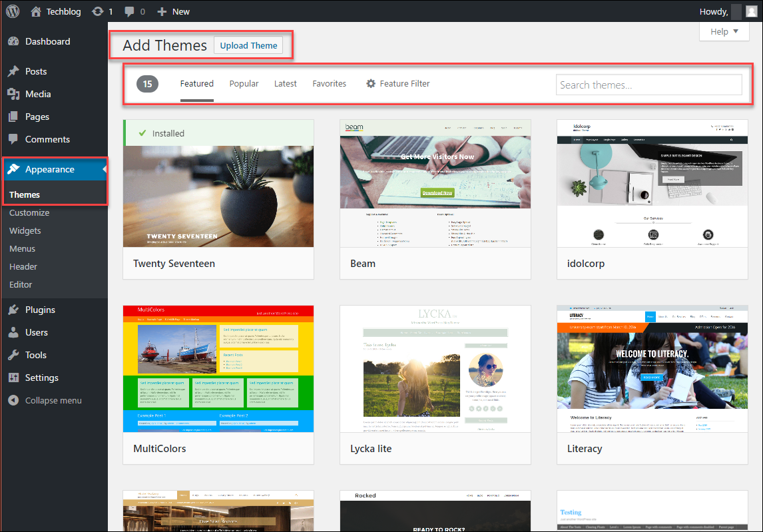763x532 pixels.
Task: Click the Beam theme name
Action: click(363, 263)
